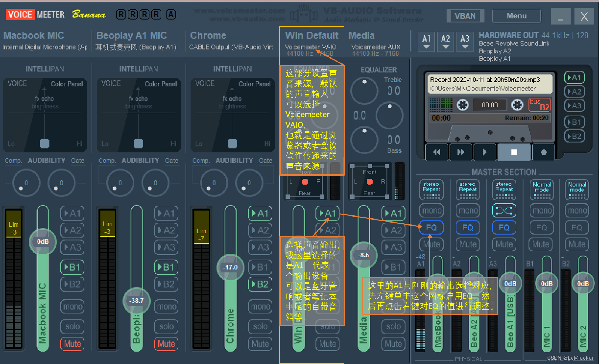Play the recorded cassette file
599x364 pixels.
[x=484, y=152]
